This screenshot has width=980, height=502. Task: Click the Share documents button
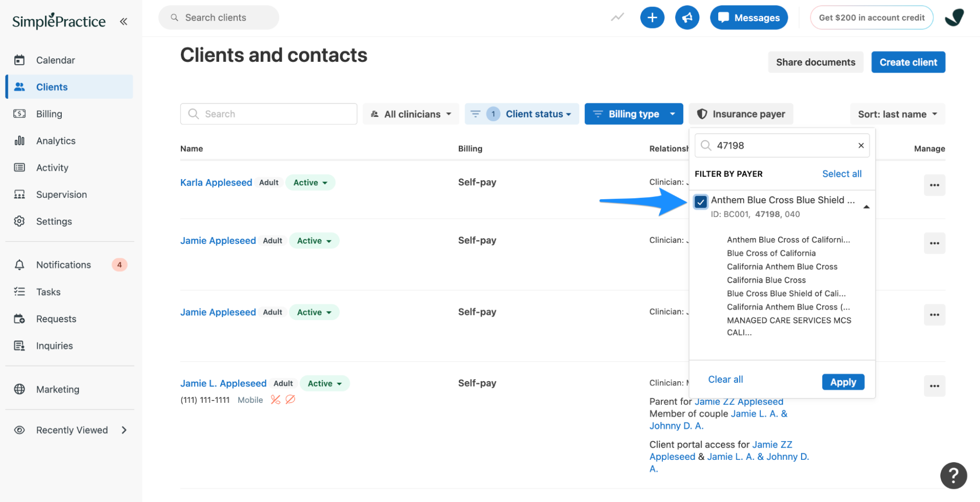pyautogui.click(x=815, y=62)
